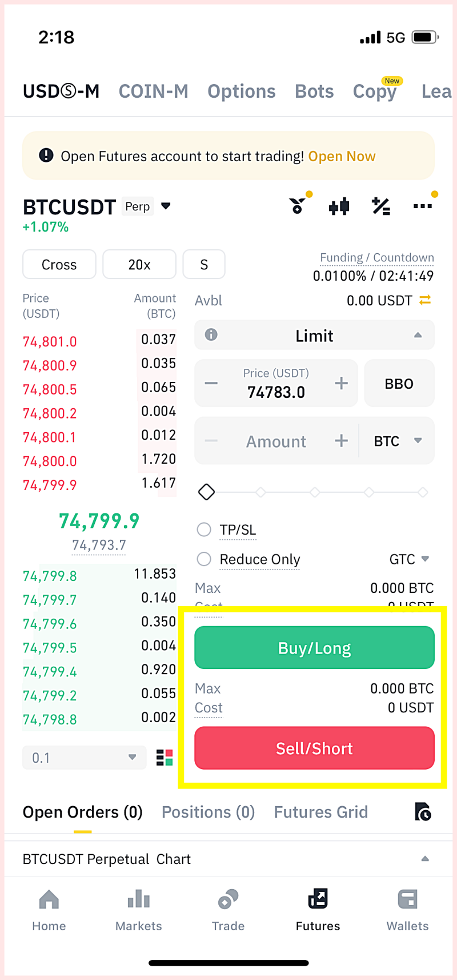Tap the medal rewards icon beside BTCUSDT
457x980 pixels.
click(298, 206)
